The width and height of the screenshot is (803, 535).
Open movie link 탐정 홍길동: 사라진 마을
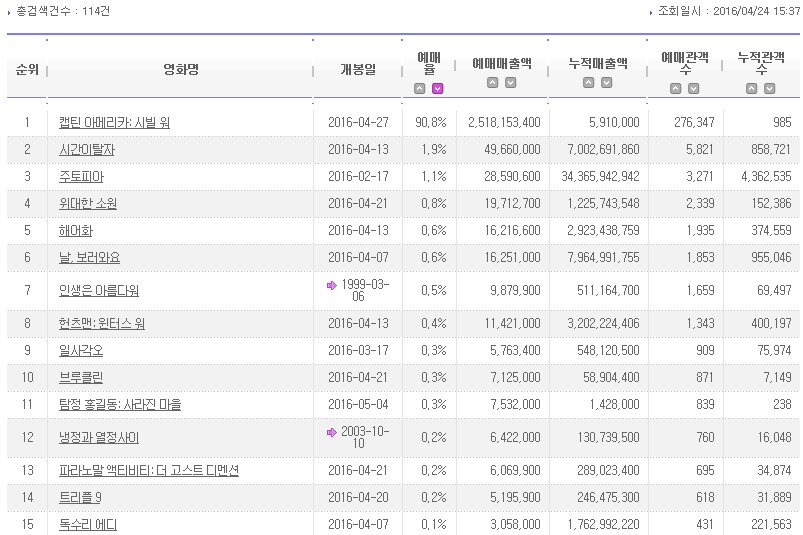[x=120, y=404]
